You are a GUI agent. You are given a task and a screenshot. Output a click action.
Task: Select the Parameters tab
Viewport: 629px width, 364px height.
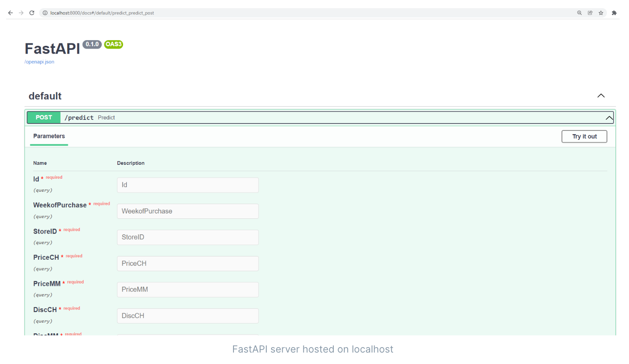coord(49,136)
